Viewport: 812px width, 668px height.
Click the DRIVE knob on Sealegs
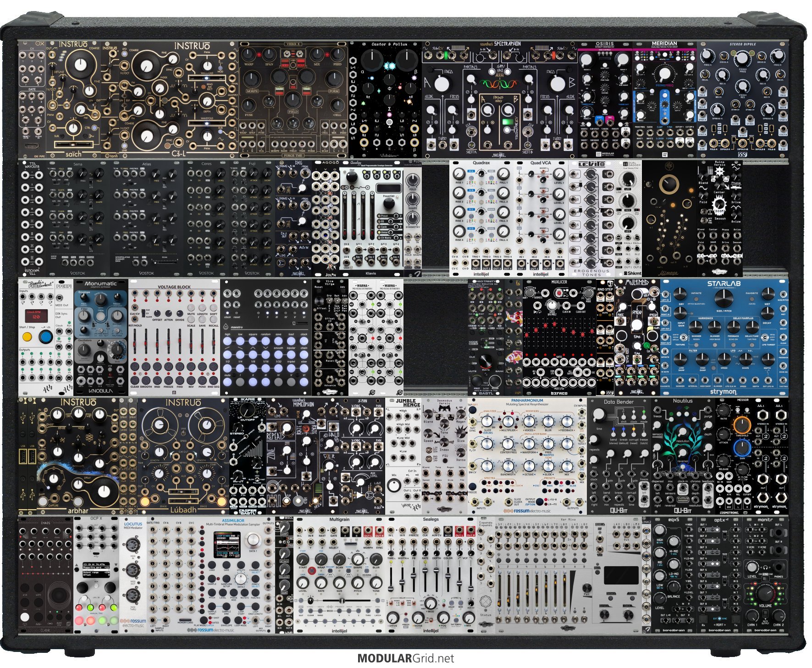(393, 618)
